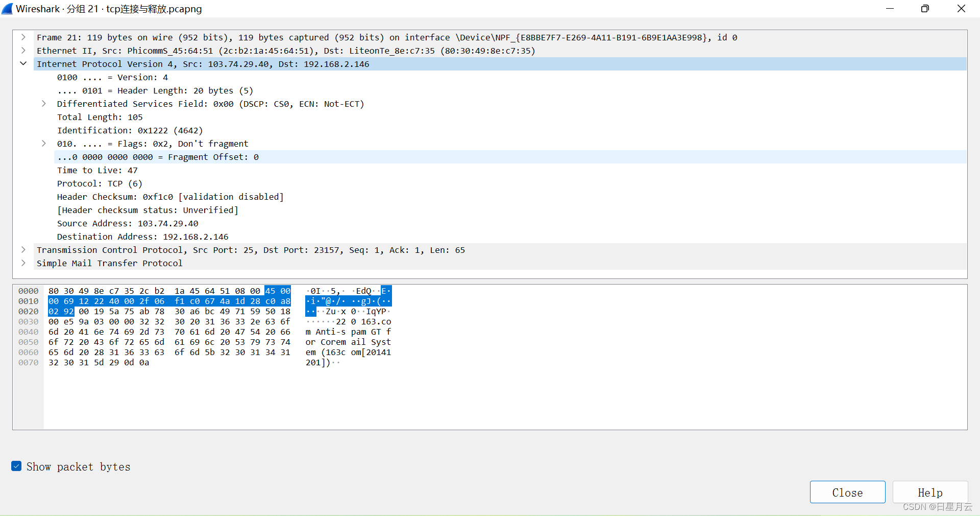Screen dimensions: 980x516
Task: Expand the Simple Mail Transfer Protocol node
Action: pos(23,263)
